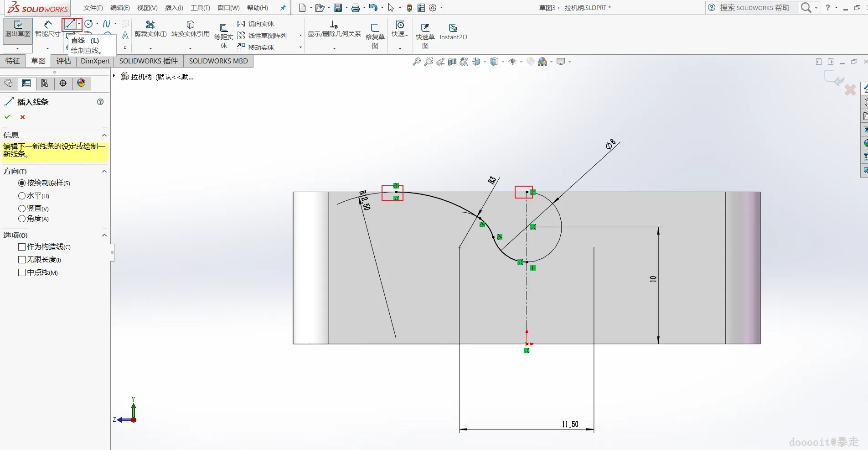Expand the 拉机柄 feature tree node
This screenshot has width=868, height=450.
click(114, 76)
